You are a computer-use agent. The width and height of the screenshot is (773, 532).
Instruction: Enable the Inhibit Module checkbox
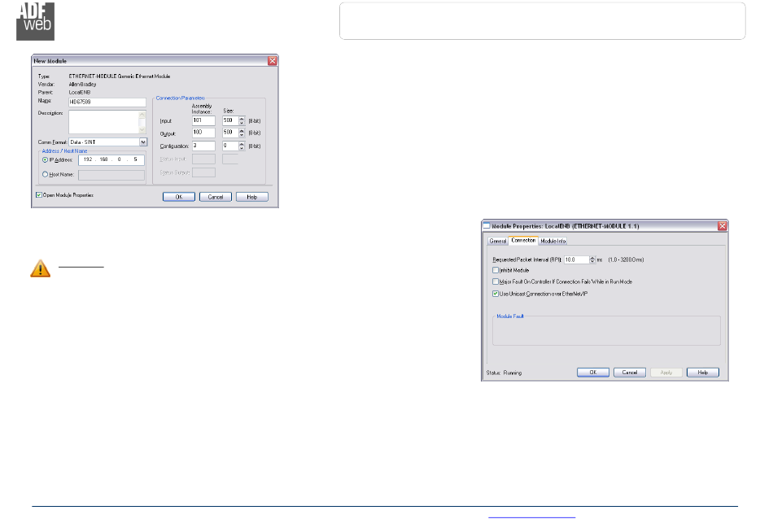point(496,270)
